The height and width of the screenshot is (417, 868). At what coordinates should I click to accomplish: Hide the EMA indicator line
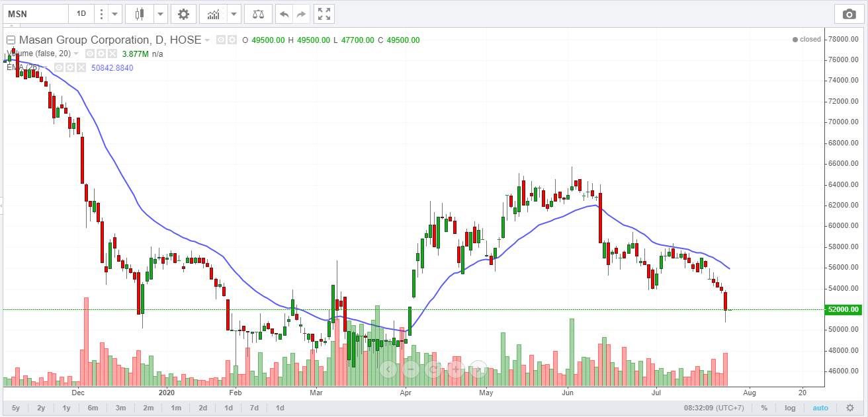58,67
